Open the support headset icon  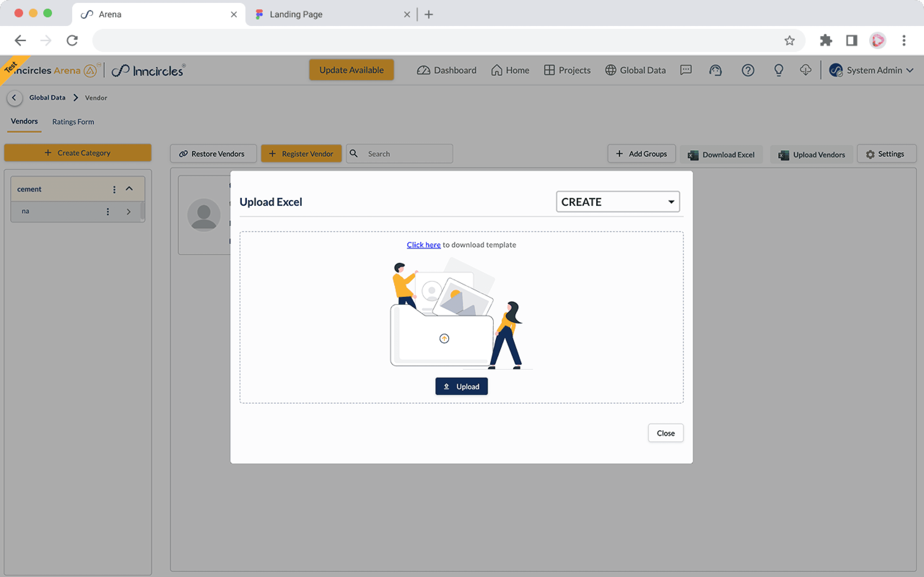tap(715, 70)
